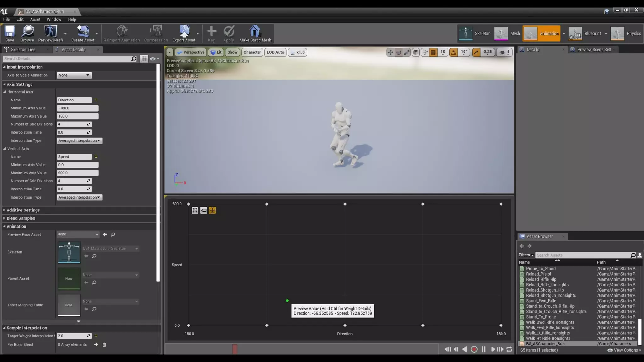Switch to Skeleton Tree tab
This screenshot has height=362, width=644.
[23, 49]
